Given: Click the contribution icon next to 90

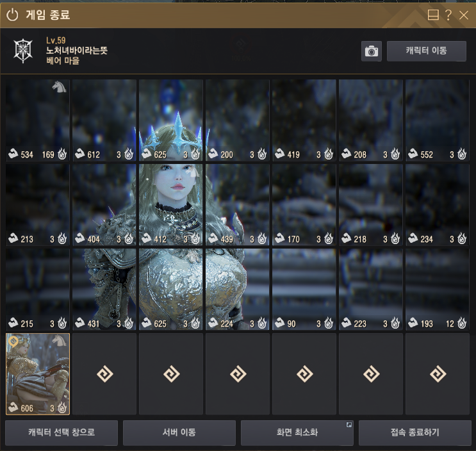Looking at the screenshot, I should [x=279, y=323].
